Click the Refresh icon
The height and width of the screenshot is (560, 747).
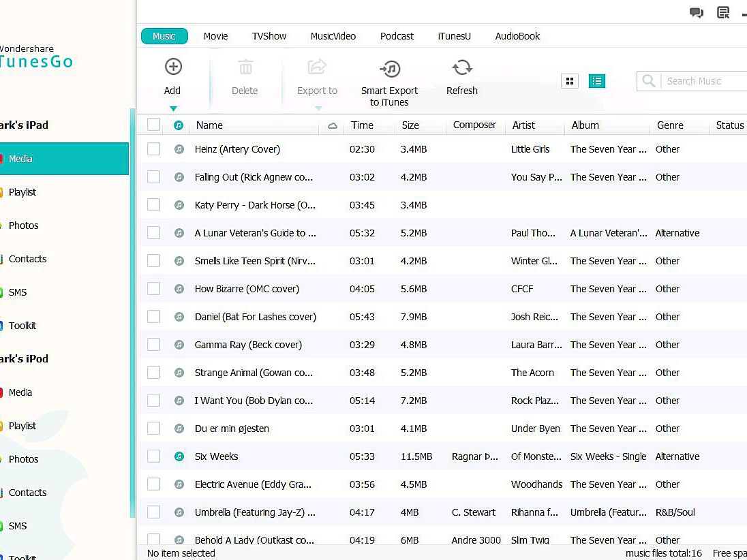point(461,67)
